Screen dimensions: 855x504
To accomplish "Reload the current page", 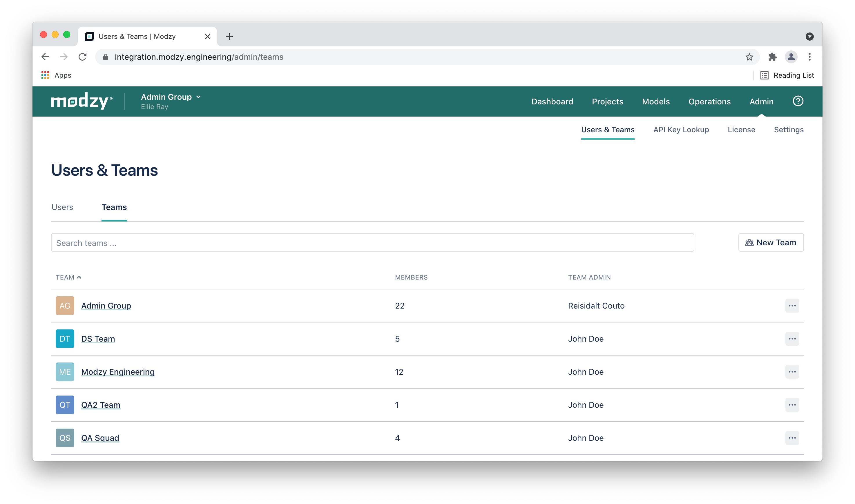I will tap(82, 57).
